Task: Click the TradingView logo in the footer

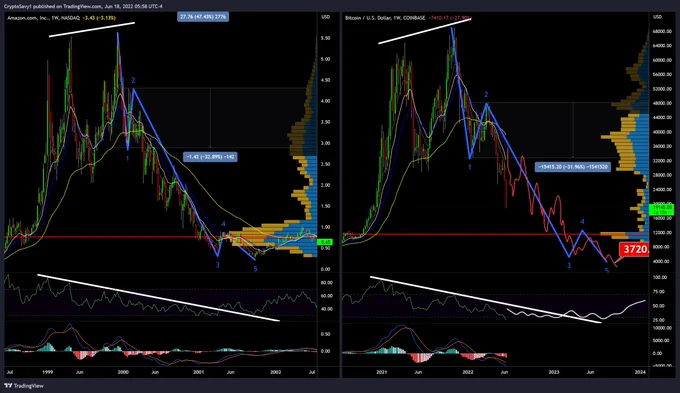Action: [24, 386]
